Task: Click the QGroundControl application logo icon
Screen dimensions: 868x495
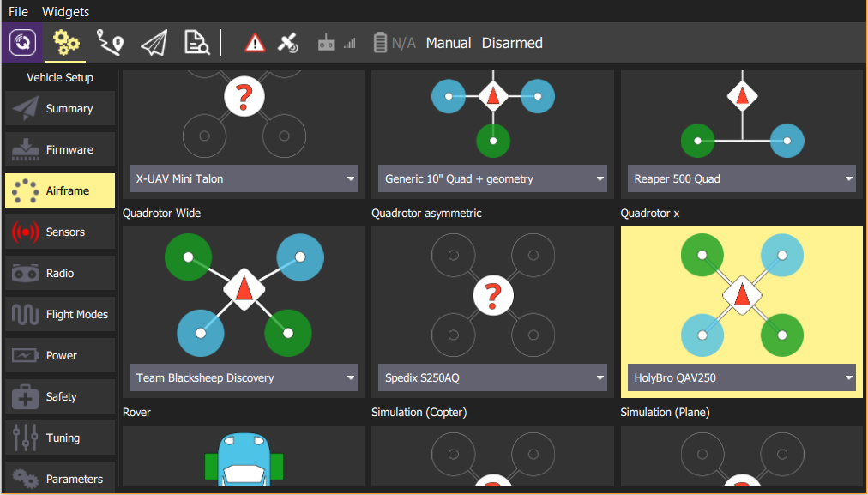Action: 22,43
